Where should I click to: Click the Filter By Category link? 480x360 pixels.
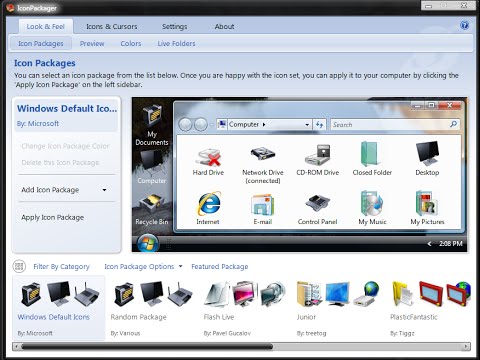pos(61,267)
